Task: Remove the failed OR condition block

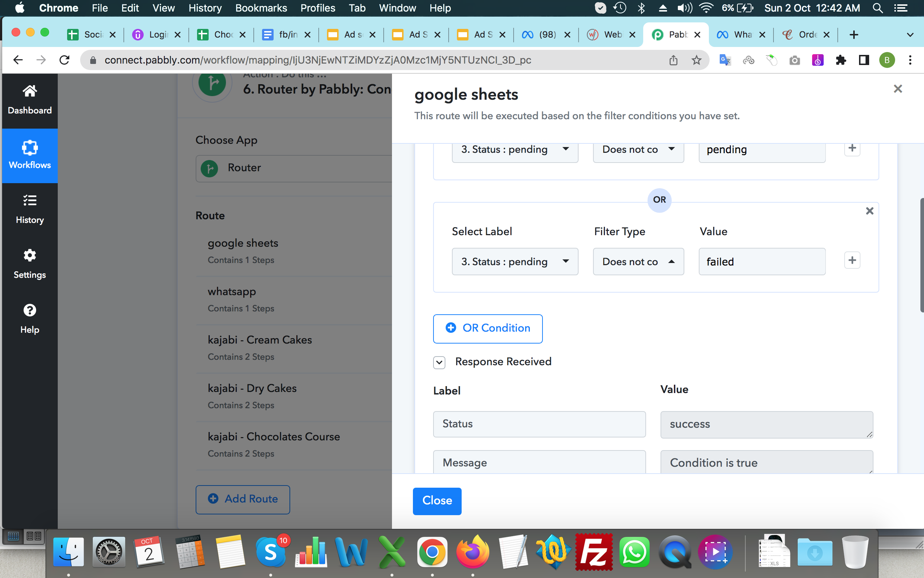Action: pyautogui.click(x=869, y=211)
